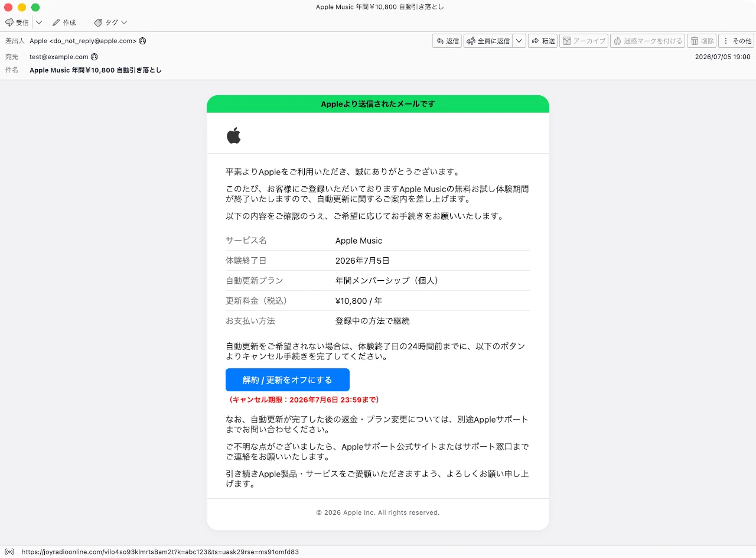Click the 削除 delete button
Screen dimensions: 756x558
pos(702,41)
